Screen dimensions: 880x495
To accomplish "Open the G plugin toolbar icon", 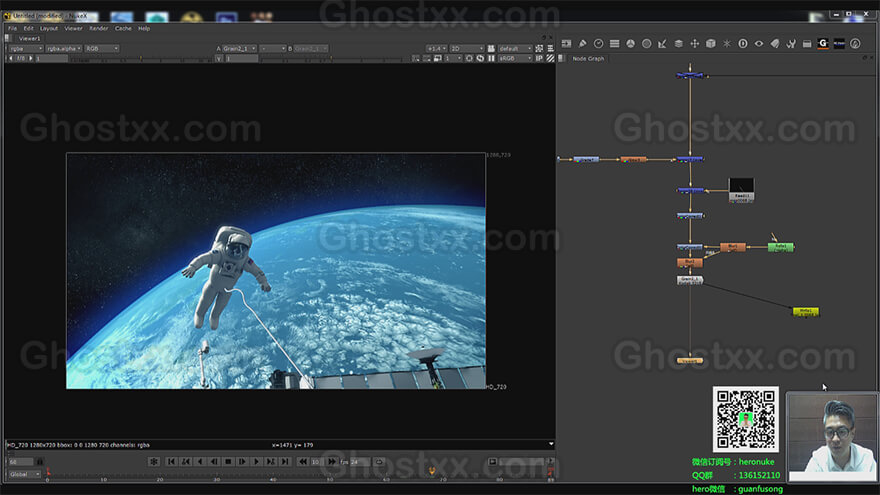I will pos(823,44).
